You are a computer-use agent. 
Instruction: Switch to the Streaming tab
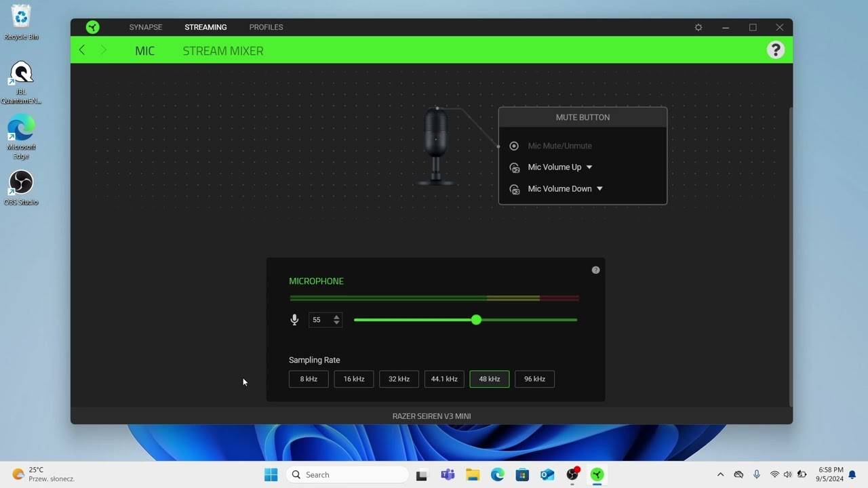coord(205,27)
